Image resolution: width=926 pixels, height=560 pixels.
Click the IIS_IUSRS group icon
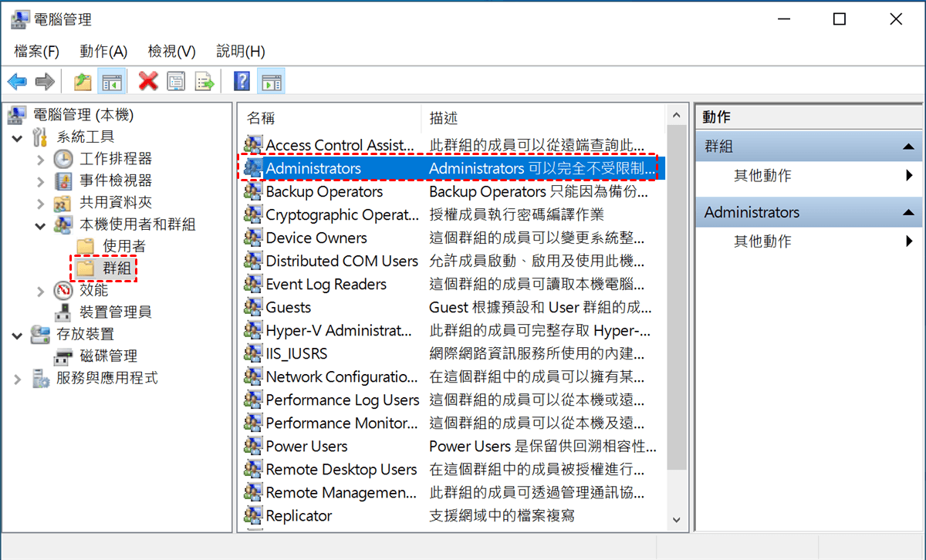click(253, 353)
